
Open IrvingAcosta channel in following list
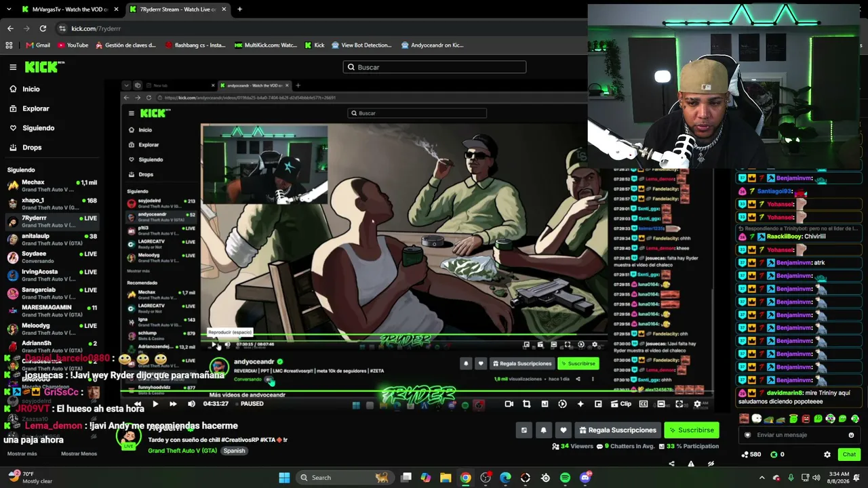click(x=52, y=275)
